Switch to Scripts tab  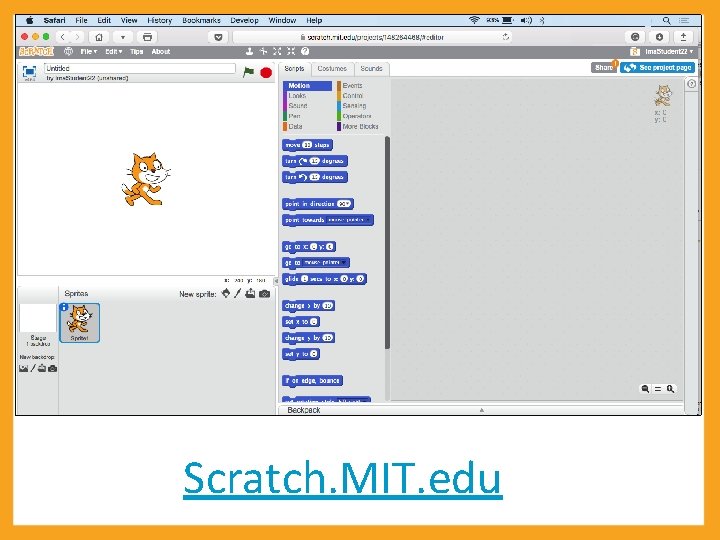coord(294,68)
